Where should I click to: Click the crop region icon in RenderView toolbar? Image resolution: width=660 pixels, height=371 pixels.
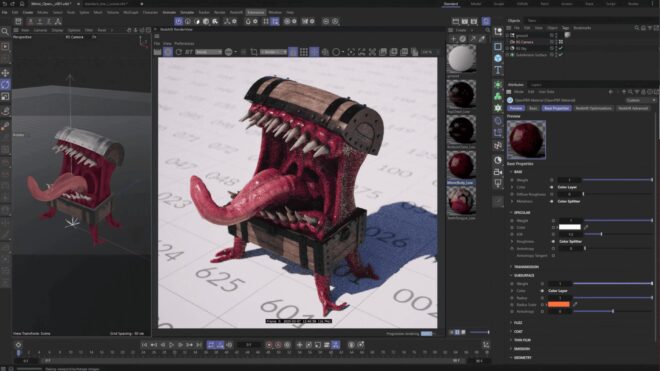point(254,52)
